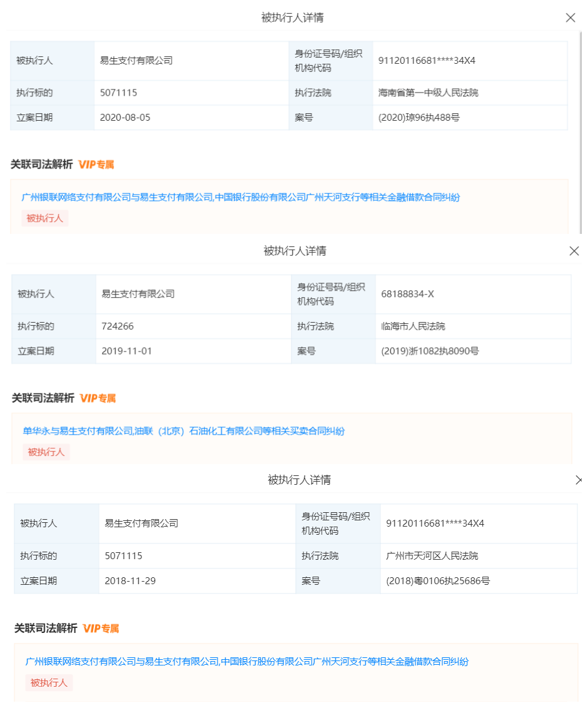Click the VIP专属 badge in the 临海市 case panel
This screenshot has width=588, height=708.
tap(98, 398)
